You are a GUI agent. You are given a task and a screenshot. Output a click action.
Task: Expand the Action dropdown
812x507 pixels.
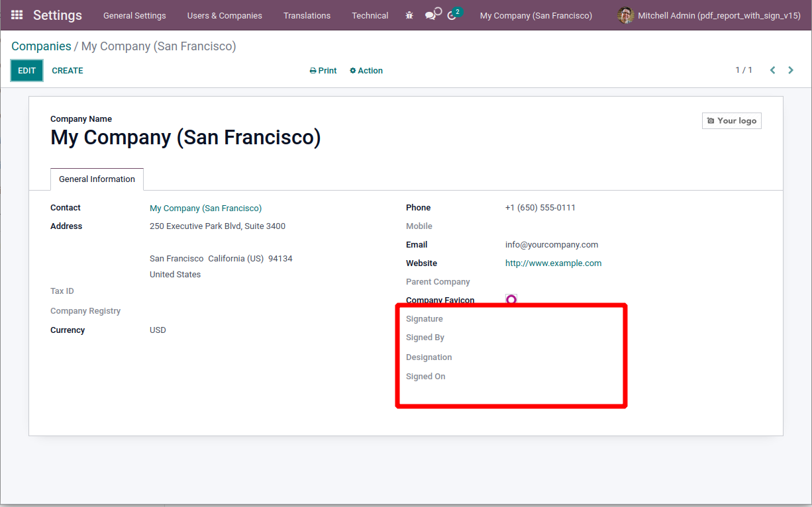(366, 71)
